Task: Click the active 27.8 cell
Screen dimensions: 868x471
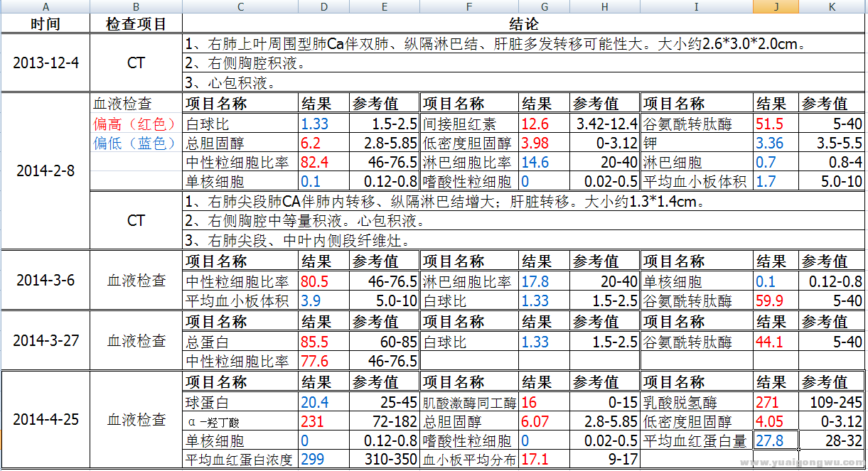Action: coord(776,440)
